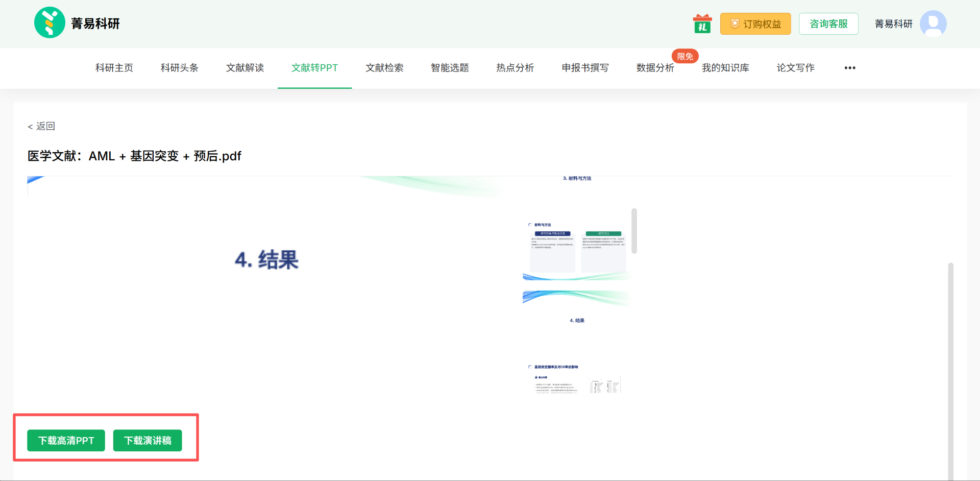Navigate to 智能选题 tab
This screenshot has height=481, width=980.
tap(450, 68)
